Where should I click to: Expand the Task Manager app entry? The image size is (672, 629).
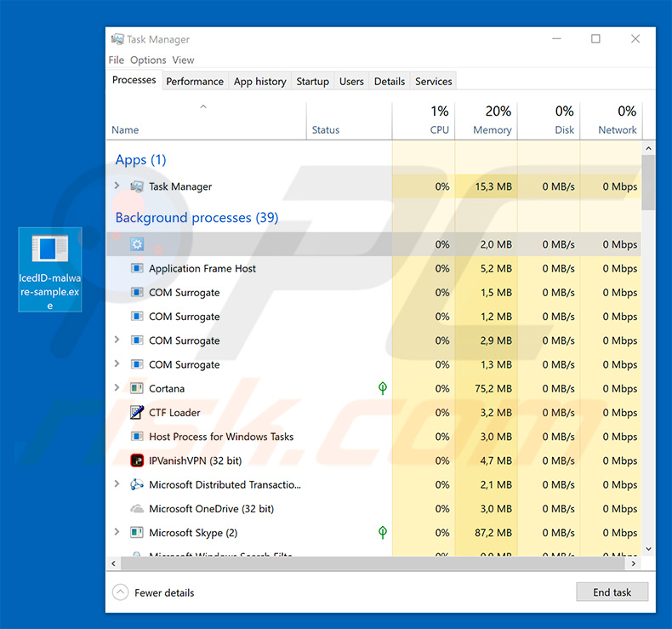(117, 186)
